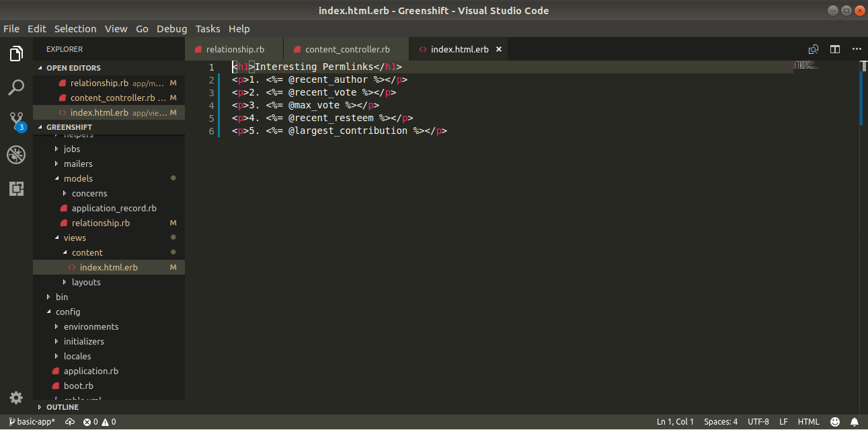
Task: Expand the Outline section
Action: (x=109, y=407)
